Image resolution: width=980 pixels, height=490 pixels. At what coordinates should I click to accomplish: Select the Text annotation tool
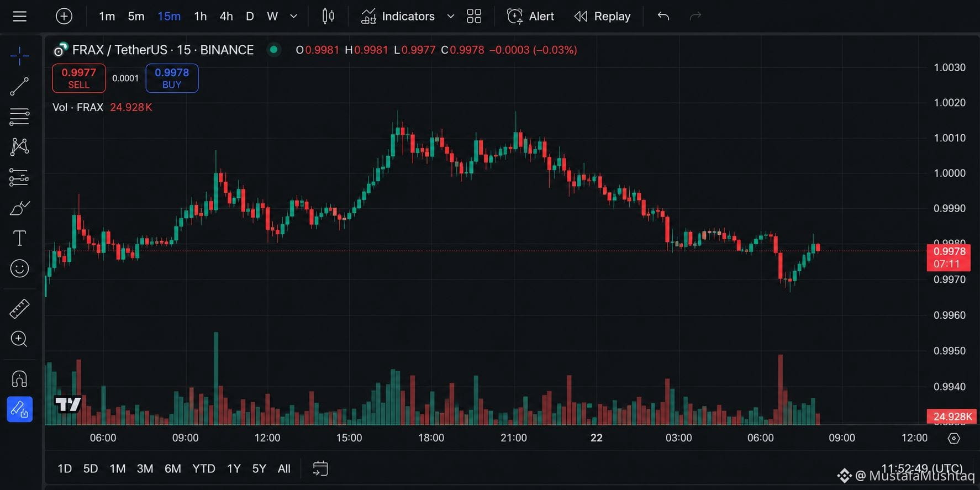[19, 238]
